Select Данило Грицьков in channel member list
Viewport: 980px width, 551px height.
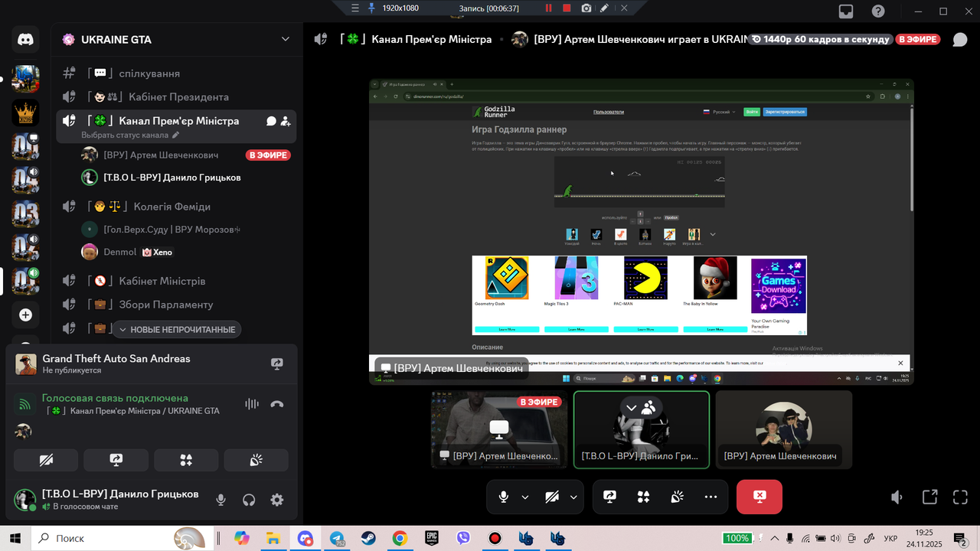pos(186,178)
